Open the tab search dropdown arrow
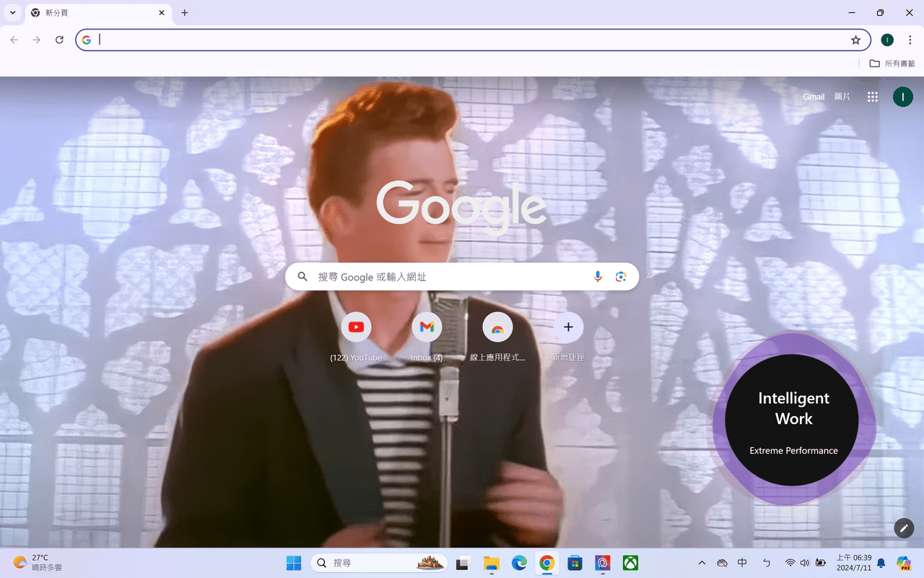 (13, 13)
